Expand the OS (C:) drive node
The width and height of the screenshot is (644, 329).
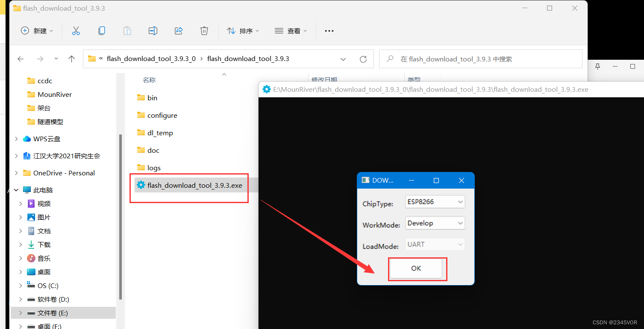[x=21, y=285]
